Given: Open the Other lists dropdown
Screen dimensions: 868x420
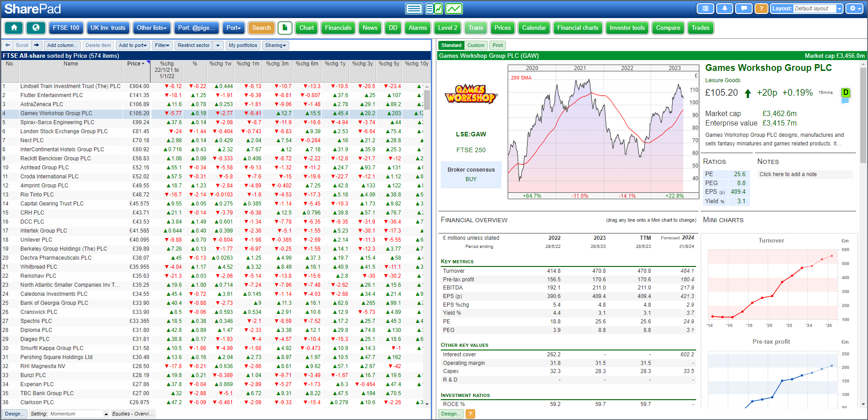Looking at the screenshot, I should [152, 28].
